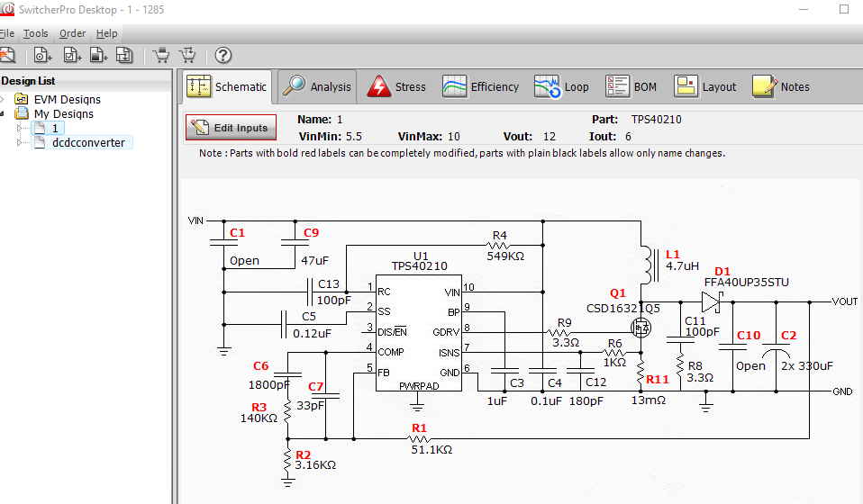Click the red D1 diode label

coord(722,271)
